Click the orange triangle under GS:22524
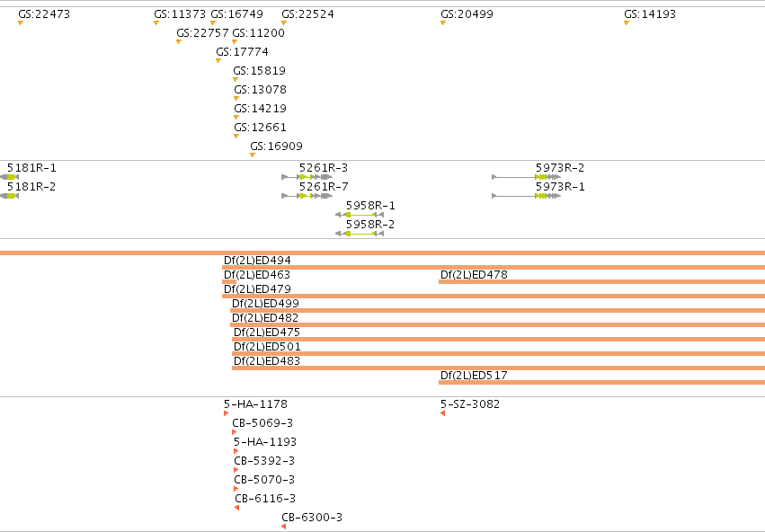This screenshot has height=532, width=765. click(284, 23)
